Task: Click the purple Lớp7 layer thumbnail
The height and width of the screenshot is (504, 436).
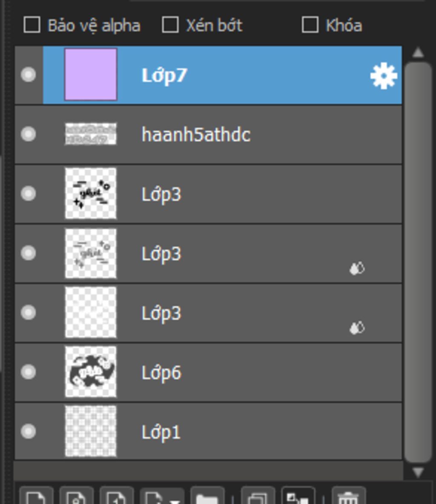Action: tap(91, 75)
